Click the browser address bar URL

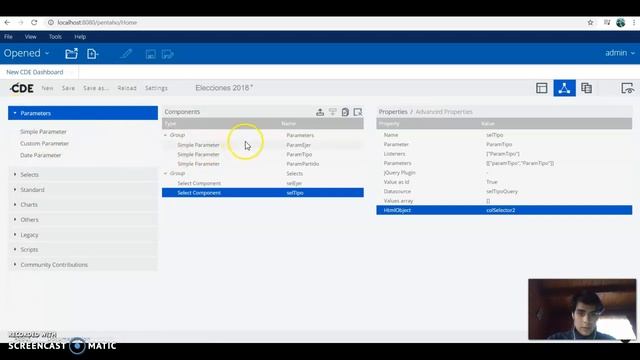point(97,22)
